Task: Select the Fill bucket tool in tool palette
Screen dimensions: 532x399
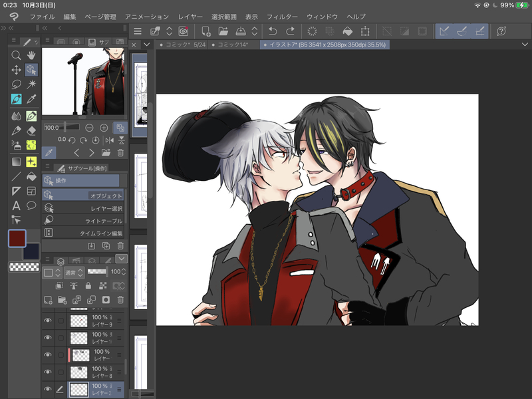Action: coord(31,176)
